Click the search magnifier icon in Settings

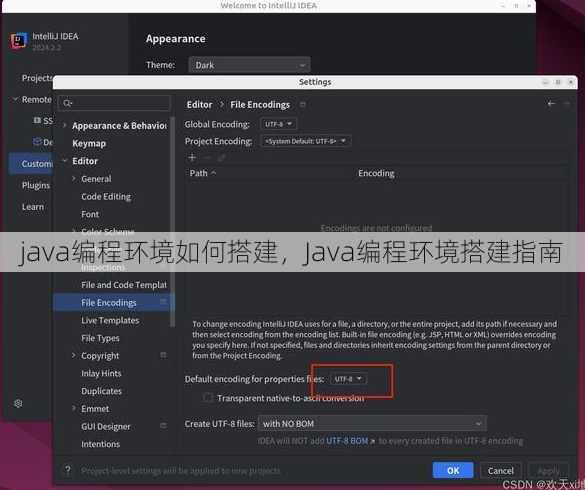[67, 103]
